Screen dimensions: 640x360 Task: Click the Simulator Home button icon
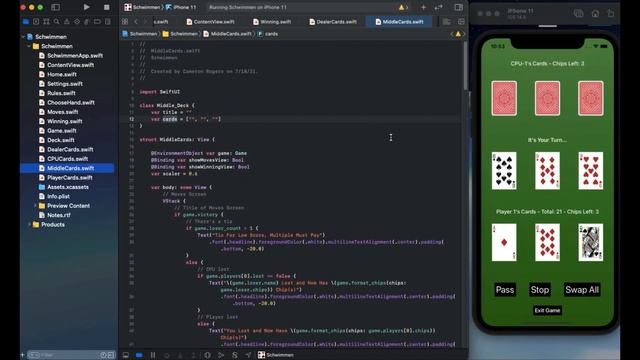[595, 13]
